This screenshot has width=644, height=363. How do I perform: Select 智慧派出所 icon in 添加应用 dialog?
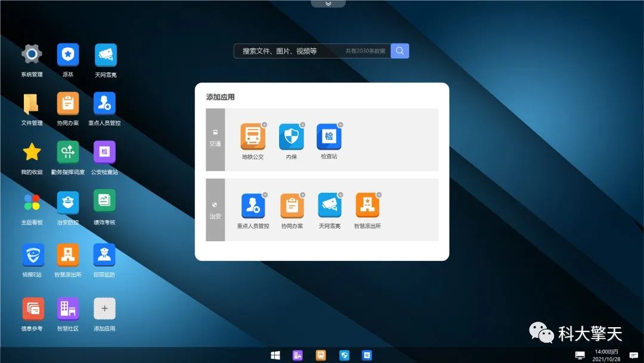tap(367, 206)
